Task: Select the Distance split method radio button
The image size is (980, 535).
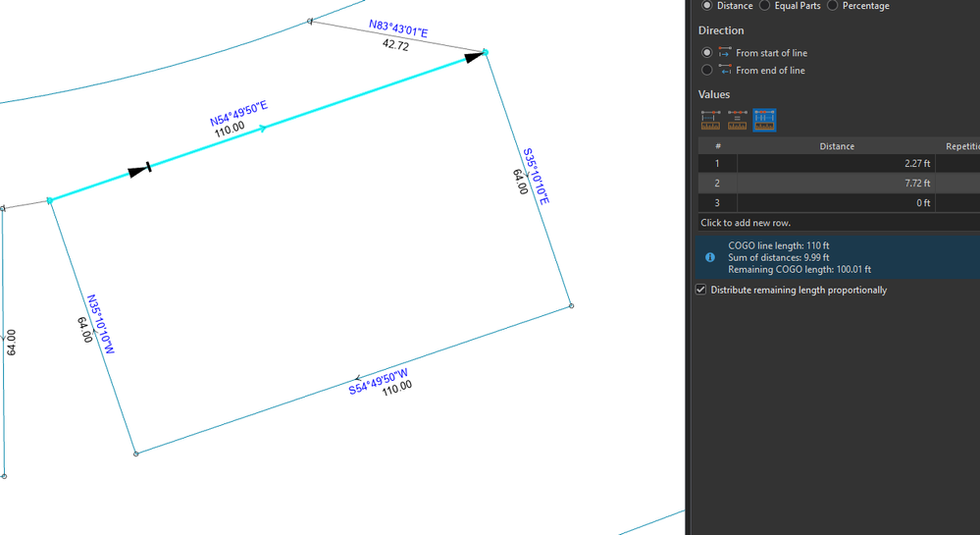Action: [x=707, y=6]
